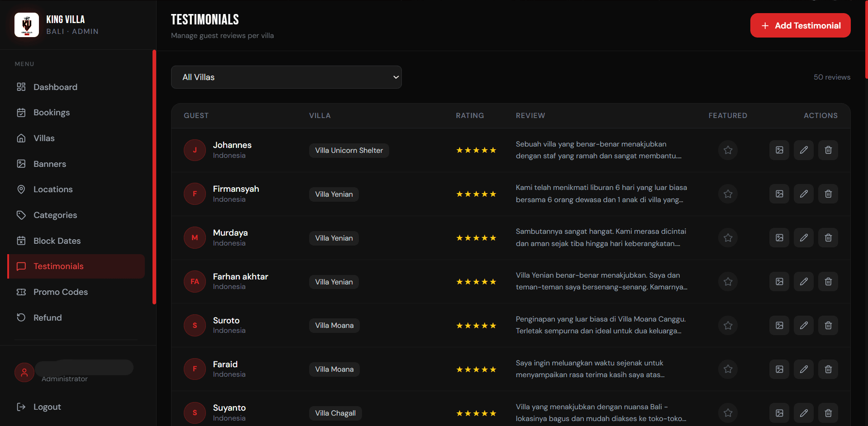Click Villa Moana tag in Suroto row
868x426 pixels.
334,326
